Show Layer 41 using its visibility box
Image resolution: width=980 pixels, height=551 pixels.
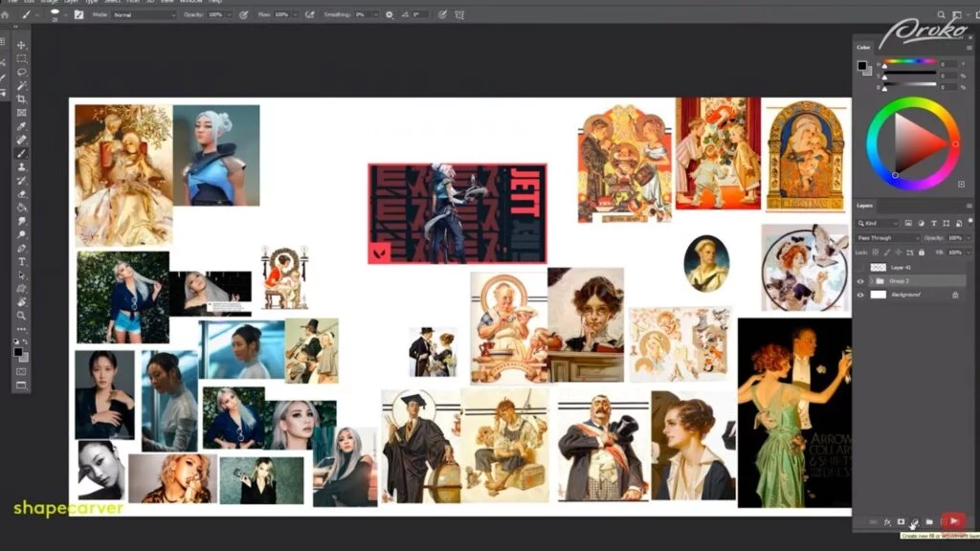pyautogui.click(x=860, y=268)
